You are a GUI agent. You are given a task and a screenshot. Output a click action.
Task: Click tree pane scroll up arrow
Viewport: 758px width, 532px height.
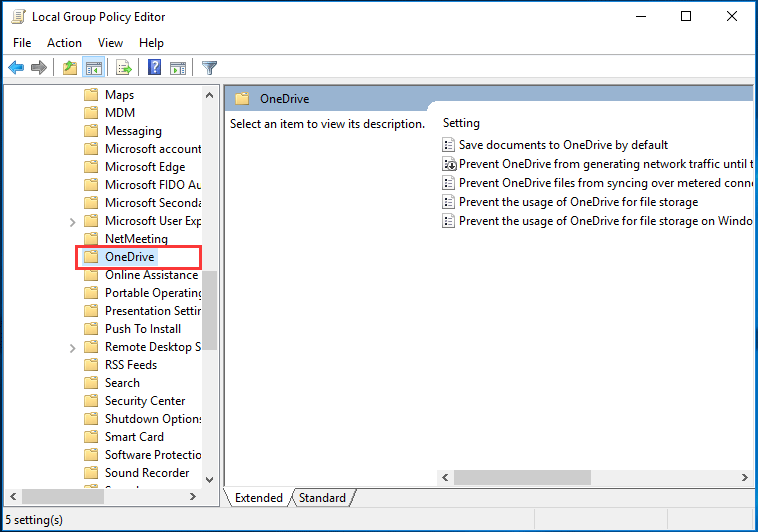(x=209, y=95)
